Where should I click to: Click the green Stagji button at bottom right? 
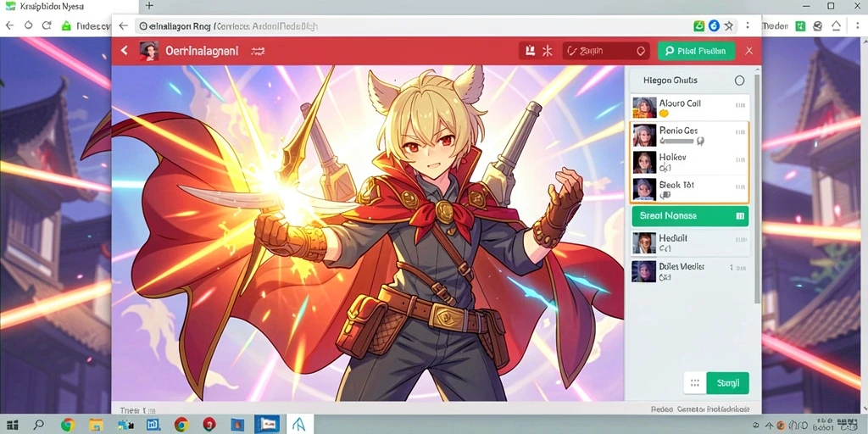pyautogui.click(x=727, y=383)
